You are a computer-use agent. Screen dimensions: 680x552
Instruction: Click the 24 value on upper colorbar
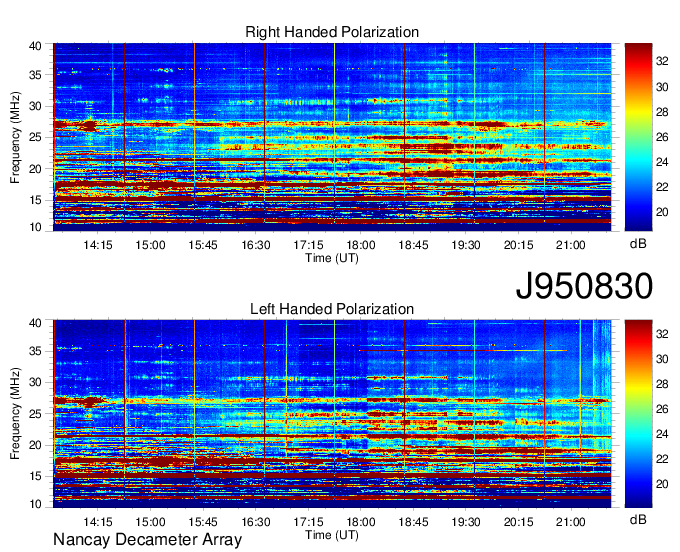[x=662, y=162]
